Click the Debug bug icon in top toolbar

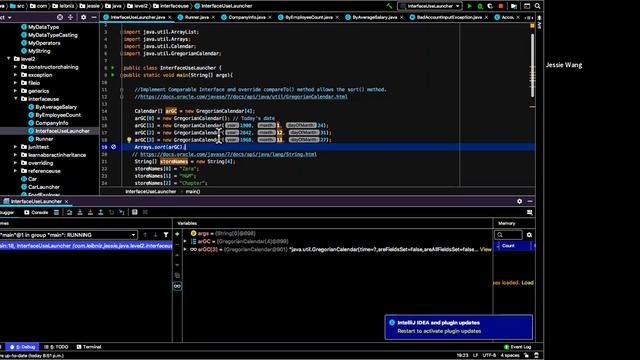click(x=480, y=6)
